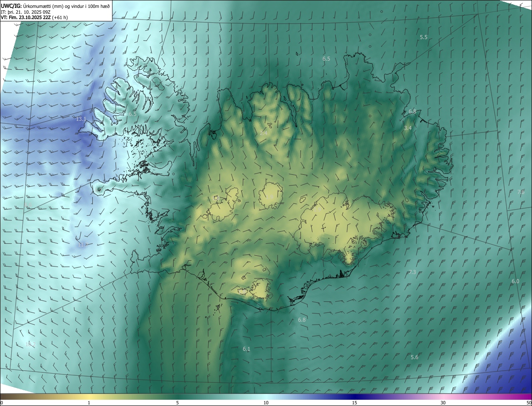The image size is (532, 406).
Task: Click the 7.6 value label
Action: click(521, 192)
